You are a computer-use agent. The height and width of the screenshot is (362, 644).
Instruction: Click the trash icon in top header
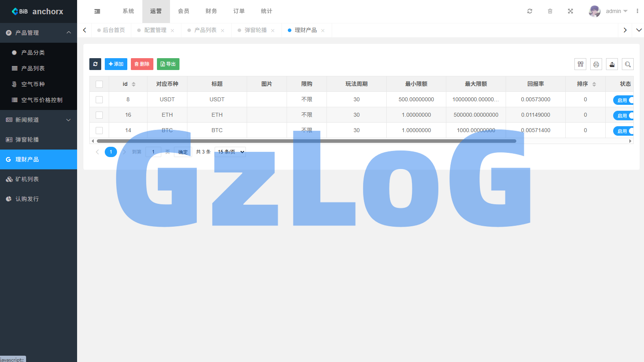(550, 11)
